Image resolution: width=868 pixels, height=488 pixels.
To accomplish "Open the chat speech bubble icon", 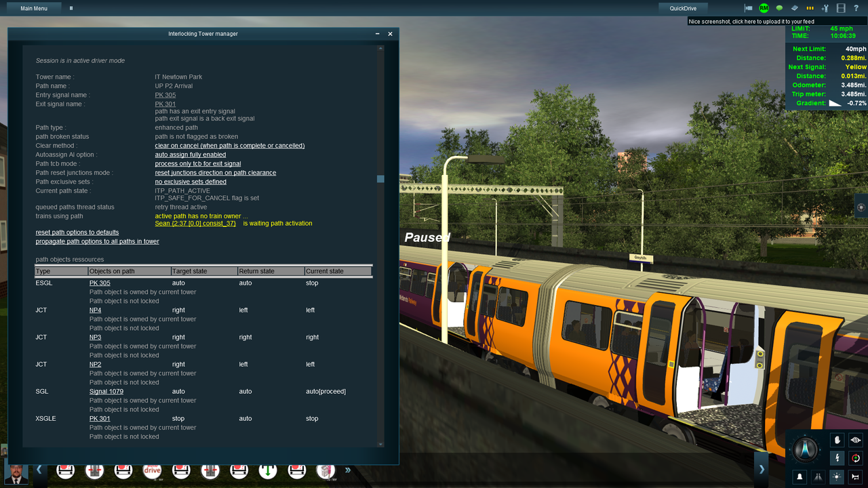I will coord(779,8).
